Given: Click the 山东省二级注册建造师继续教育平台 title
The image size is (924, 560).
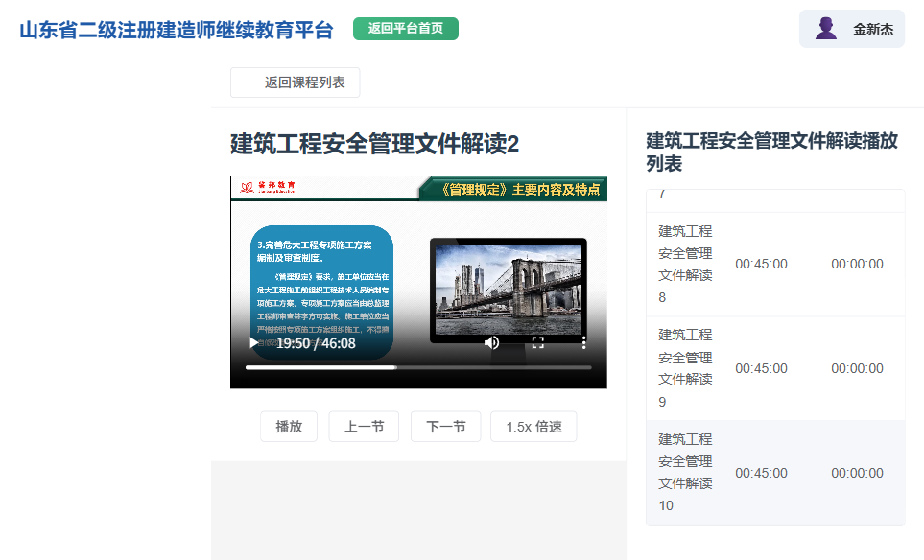Looking at the screenshot, I should coord(177,30).
